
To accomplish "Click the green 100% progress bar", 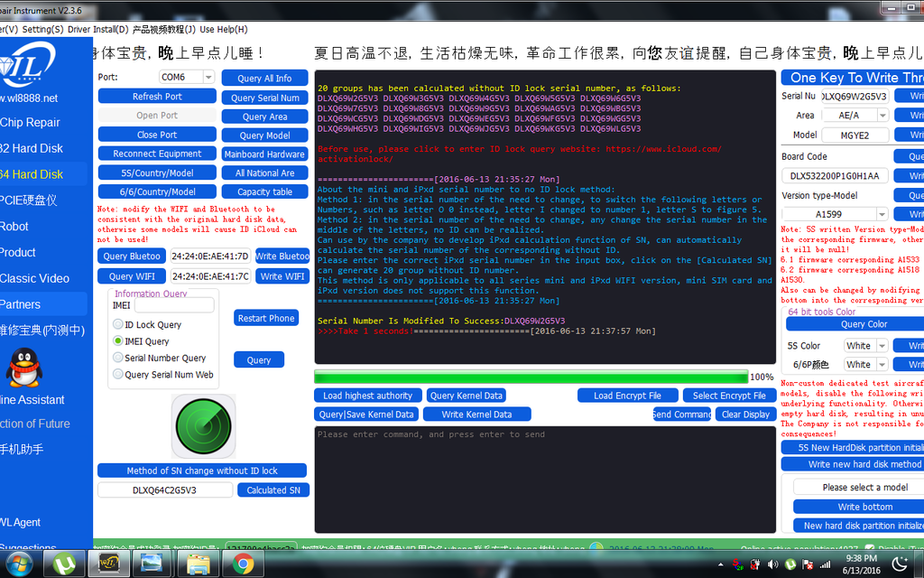I will pos(531,377).
